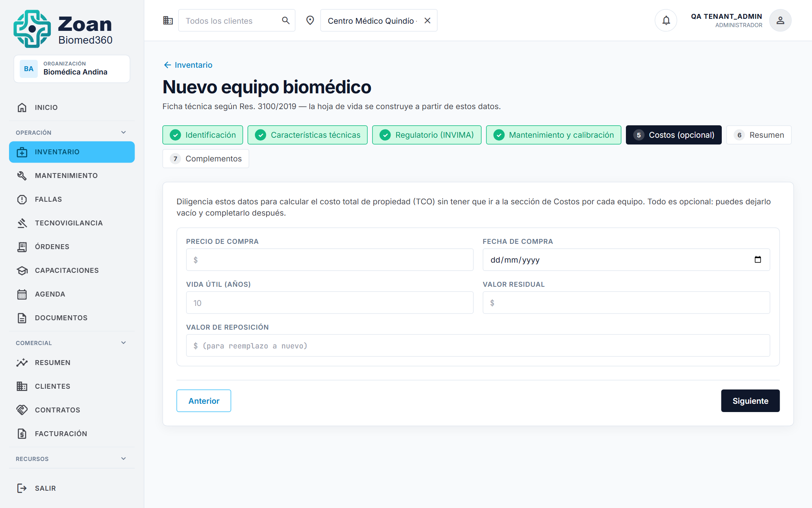
Task: Click the Clientes building icon in sidebar
Action: tap(22, 386)
